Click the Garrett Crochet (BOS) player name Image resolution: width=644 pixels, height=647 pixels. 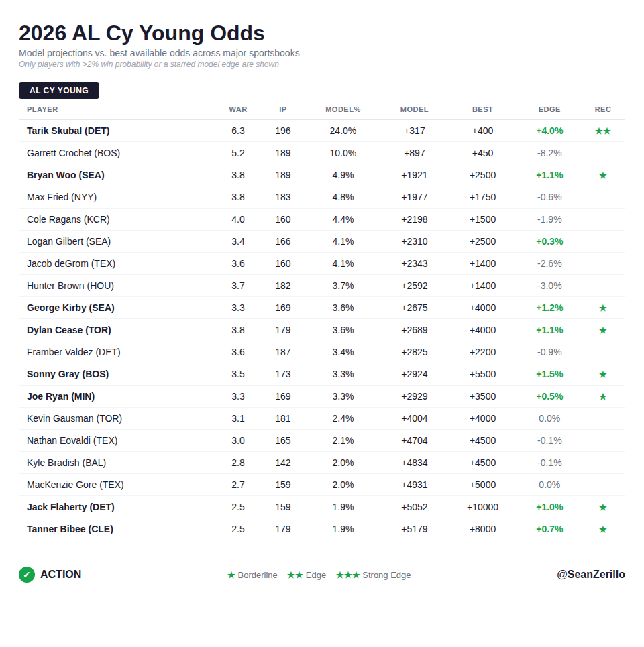(x=73, y=153)
